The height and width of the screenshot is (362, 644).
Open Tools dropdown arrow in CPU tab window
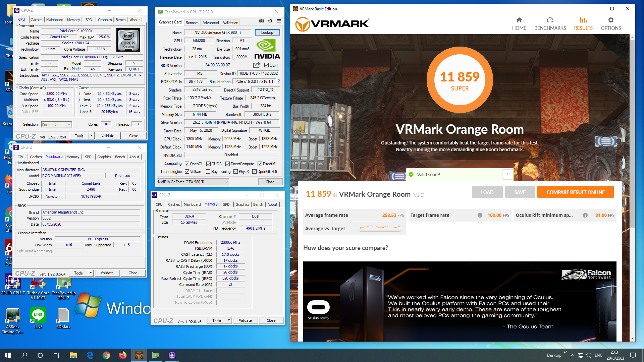click(91, 135)
